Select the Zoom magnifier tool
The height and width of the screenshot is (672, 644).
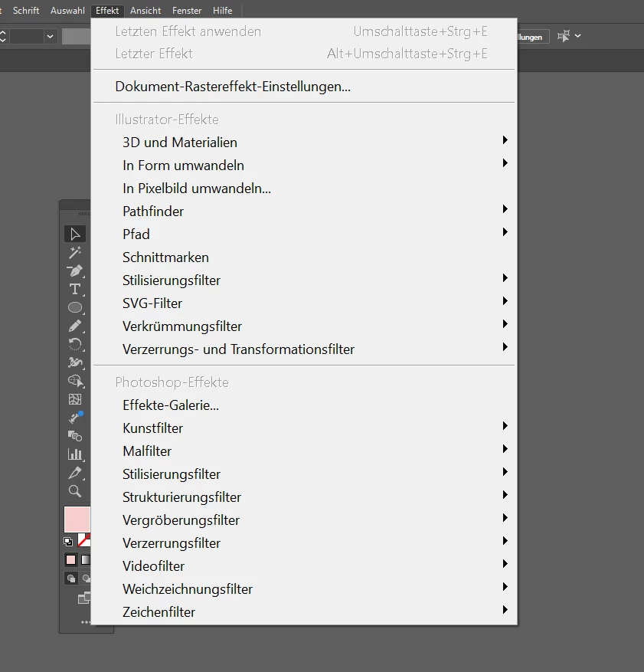(x=75, y=491)
